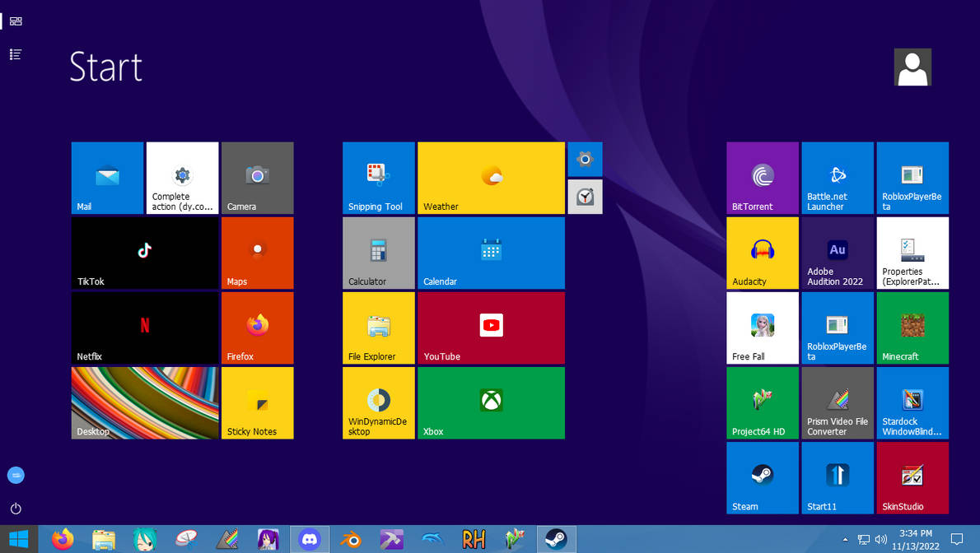The height and width of the screenshot is (553, 980).
Task: Show the Desktop tile
Action: point(145,403)
